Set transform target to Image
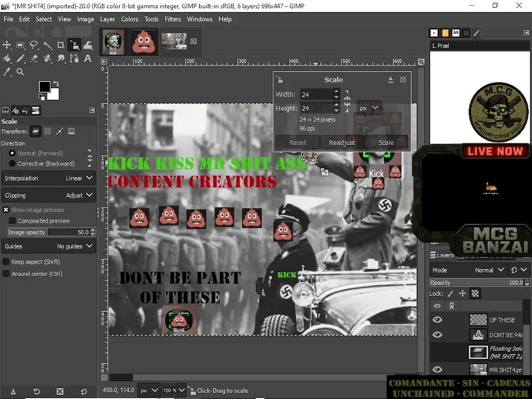Screen dimensions: 532x399 [71, 131]
